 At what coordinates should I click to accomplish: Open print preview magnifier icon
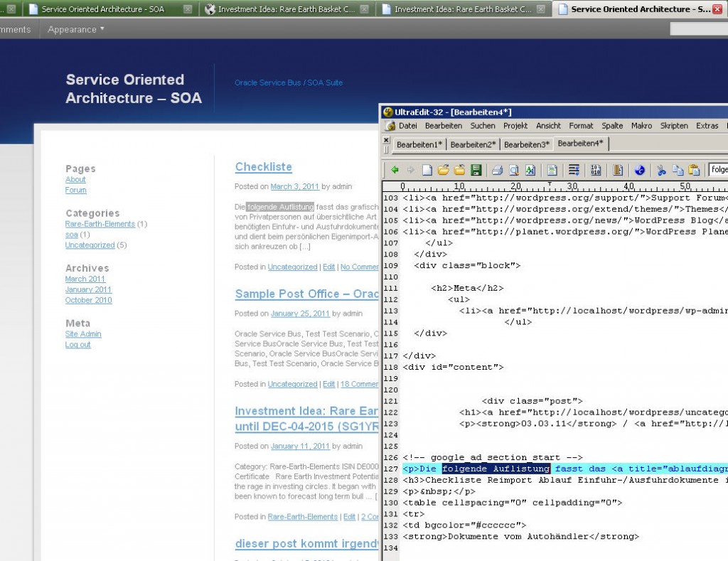coord(514,170)
